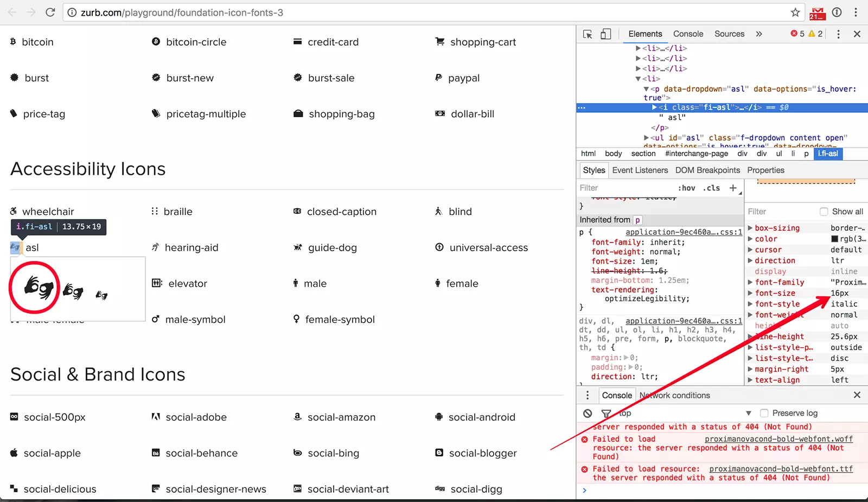Open the Network conditions drawer tab
The height and width of the screenshot is (502, 868).
[674, 395]
